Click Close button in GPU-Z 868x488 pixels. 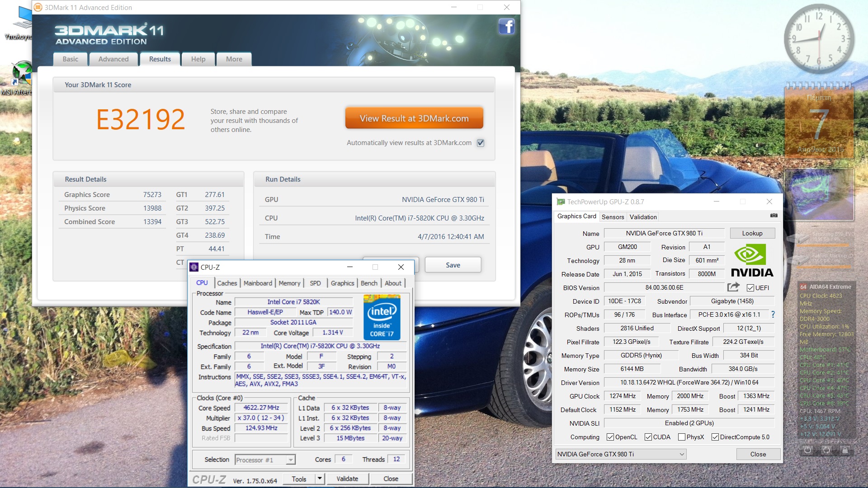[758, 454]
